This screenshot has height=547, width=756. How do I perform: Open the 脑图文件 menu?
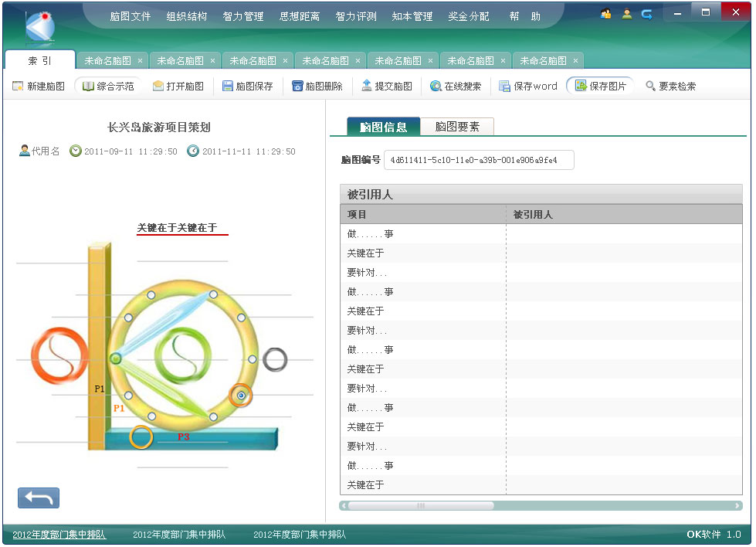(x=131, y=16)
